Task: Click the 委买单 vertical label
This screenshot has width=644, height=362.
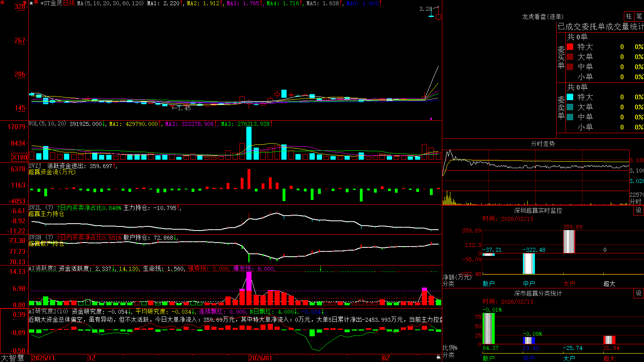Action: coord(561,58)
